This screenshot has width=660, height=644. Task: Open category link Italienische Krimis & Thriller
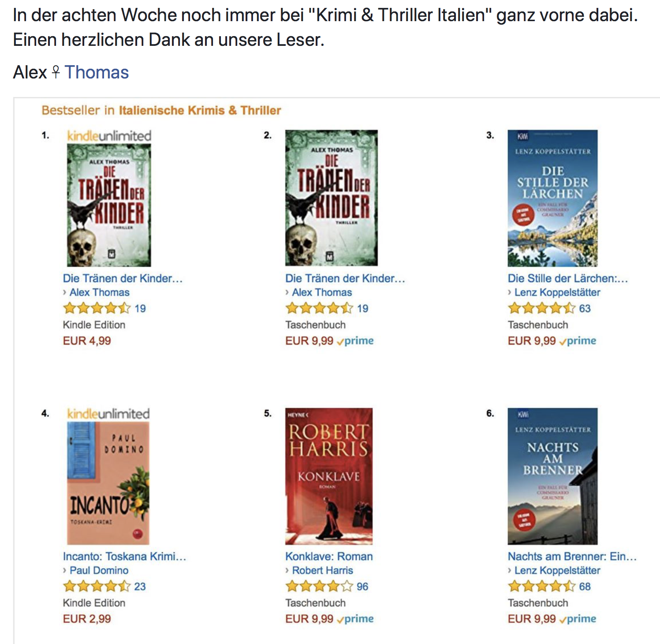point(200,110)
